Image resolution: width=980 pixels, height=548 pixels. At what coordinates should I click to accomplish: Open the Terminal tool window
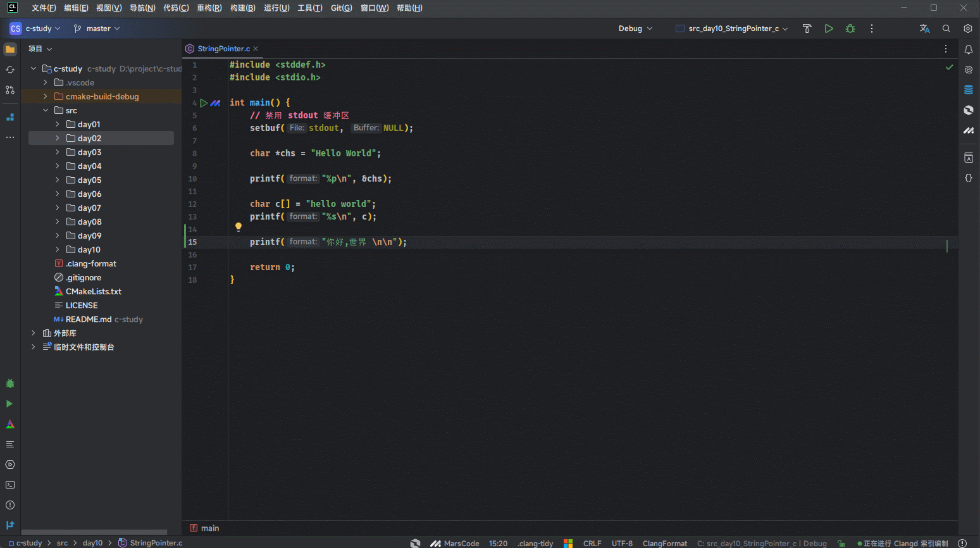[10, 485]
